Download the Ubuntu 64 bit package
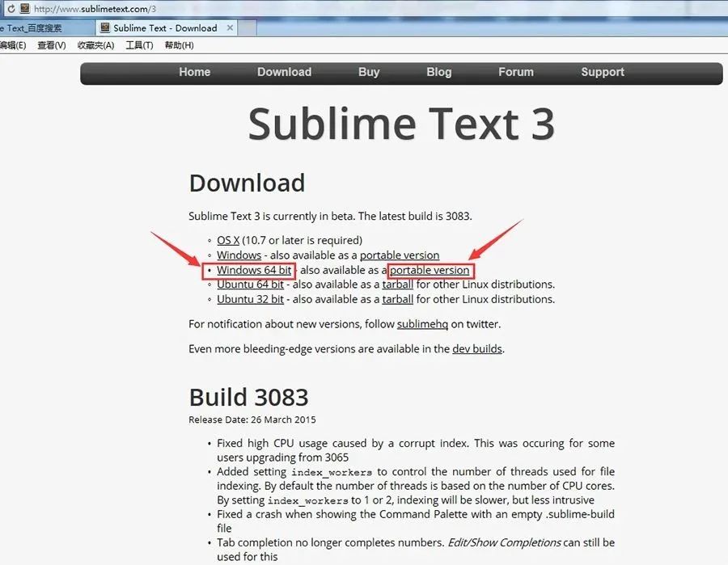The height and width of the screenshot is (565, 728). click(x=250, y=285)
